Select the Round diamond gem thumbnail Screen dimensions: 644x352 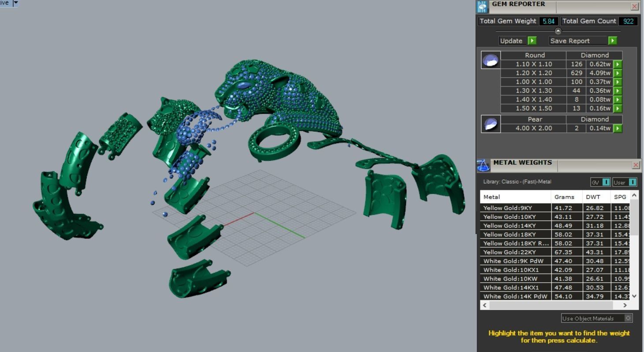point(490,60)
